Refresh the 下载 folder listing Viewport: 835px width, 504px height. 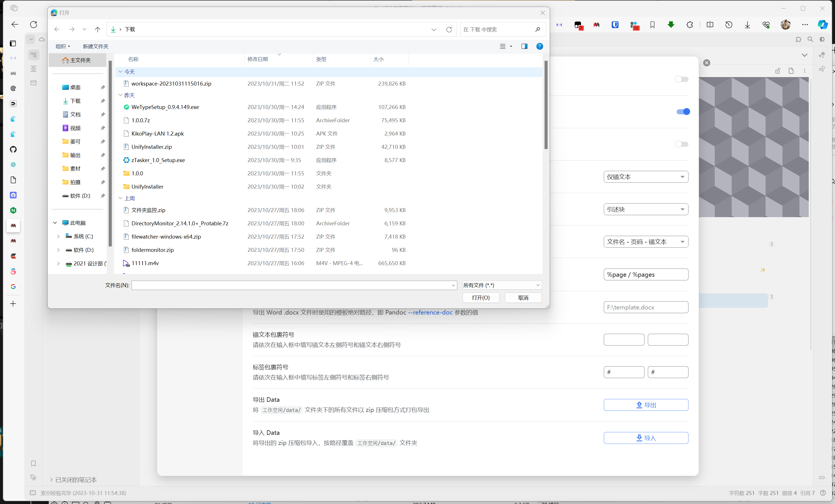449,29
